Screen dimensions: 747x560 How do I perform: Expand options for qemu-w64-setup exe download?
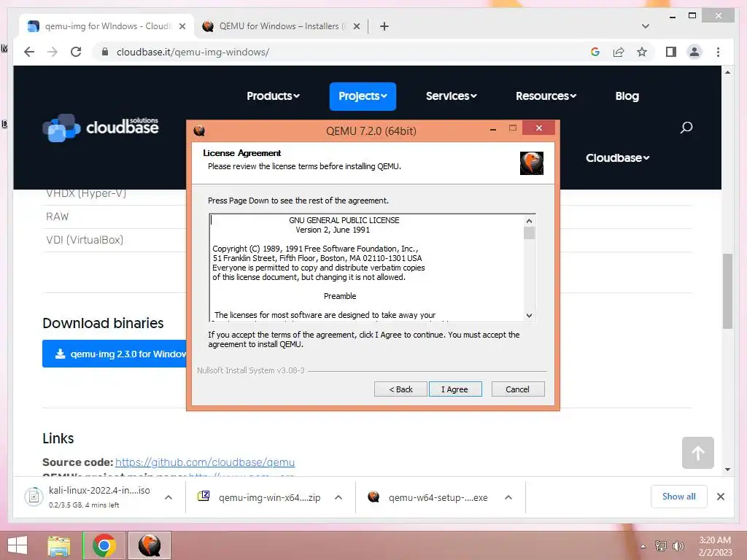pos(508,497)
